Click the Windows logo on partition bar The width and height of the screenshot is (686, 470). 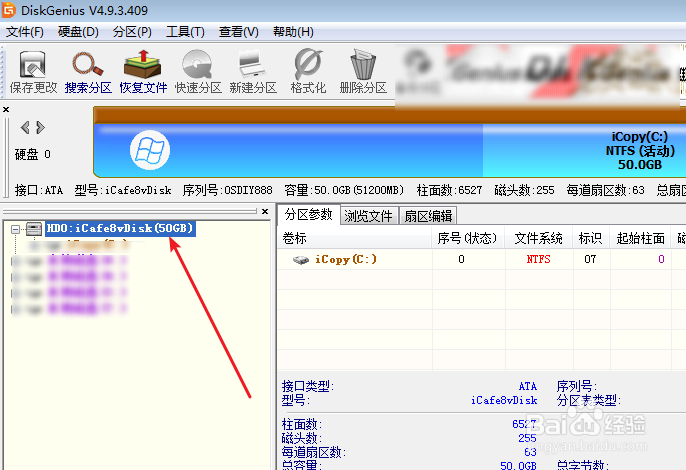[150, 150]
